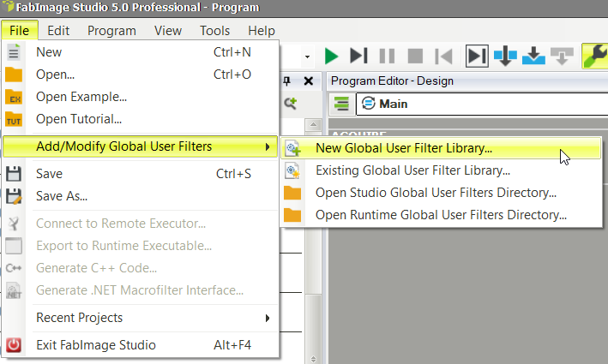The width and height of the screenshot is (608, 364).
Task: Click Save As... menu entry
Action: [x=141, y=196]
